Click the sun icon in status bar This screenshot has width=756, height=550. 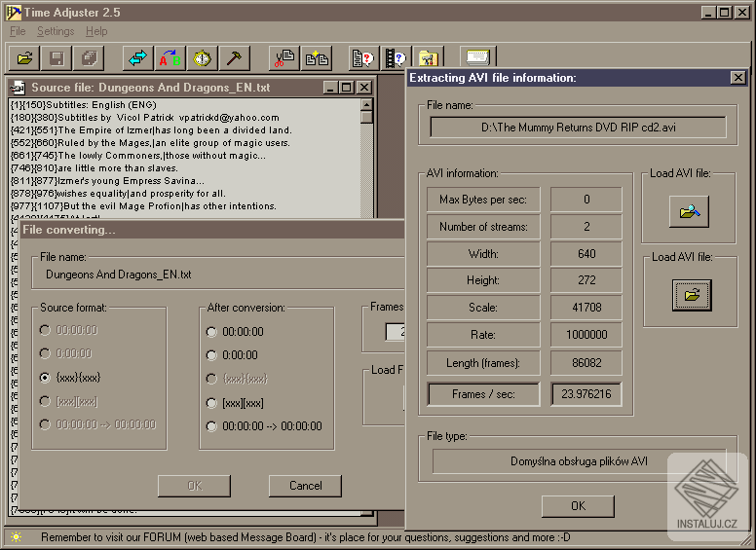(x=16, y=537)
